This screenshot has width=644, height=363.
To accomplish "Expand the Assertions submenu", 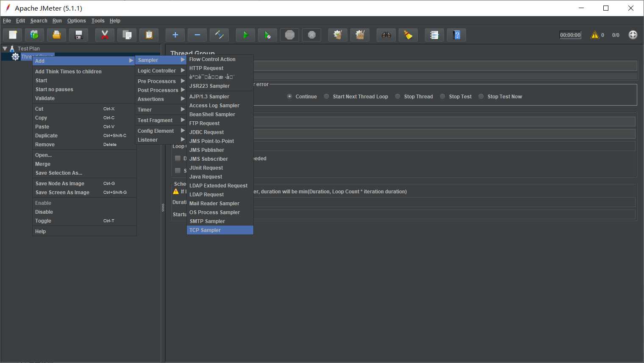I will click(161, 99).
